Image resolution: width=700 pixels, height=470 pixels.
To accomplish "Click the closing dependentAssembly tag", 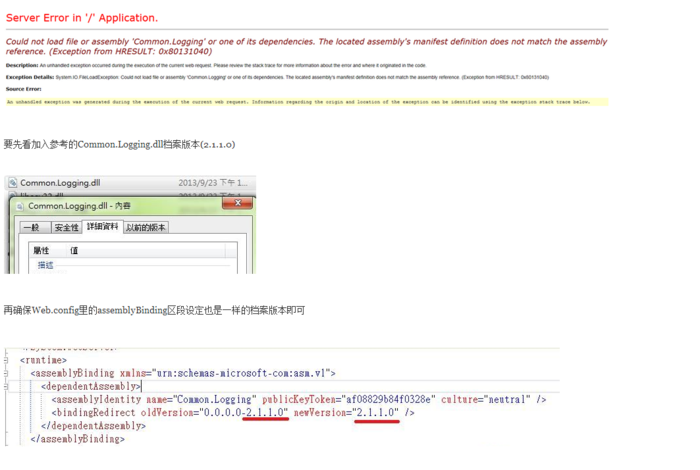I will click(93, 426).
